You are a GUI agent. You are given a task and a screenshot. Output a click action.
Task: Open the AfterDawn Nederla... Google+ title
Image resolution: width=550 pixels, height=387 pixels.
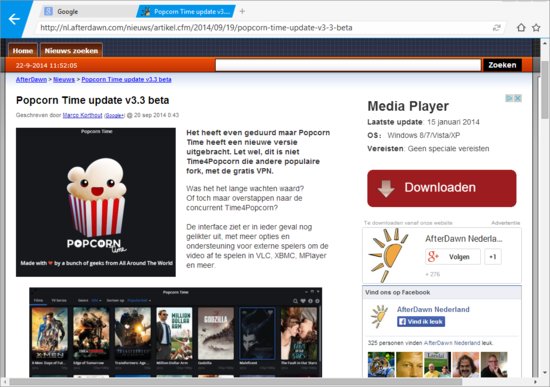464,239
